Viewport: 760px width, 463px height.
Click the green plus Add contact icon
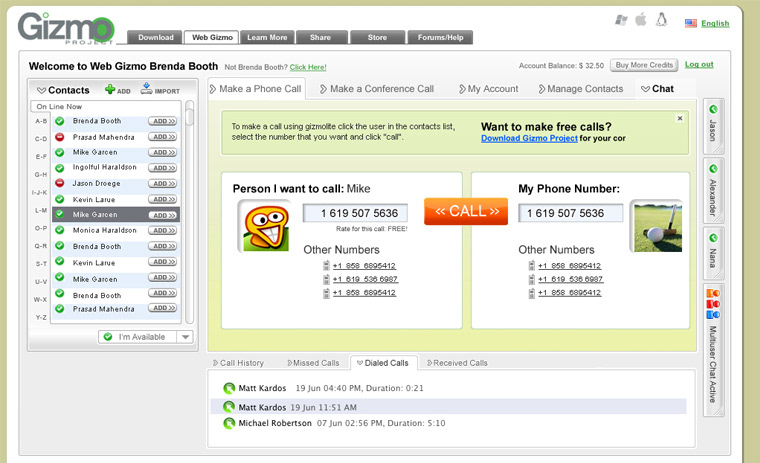pos(110,89)
